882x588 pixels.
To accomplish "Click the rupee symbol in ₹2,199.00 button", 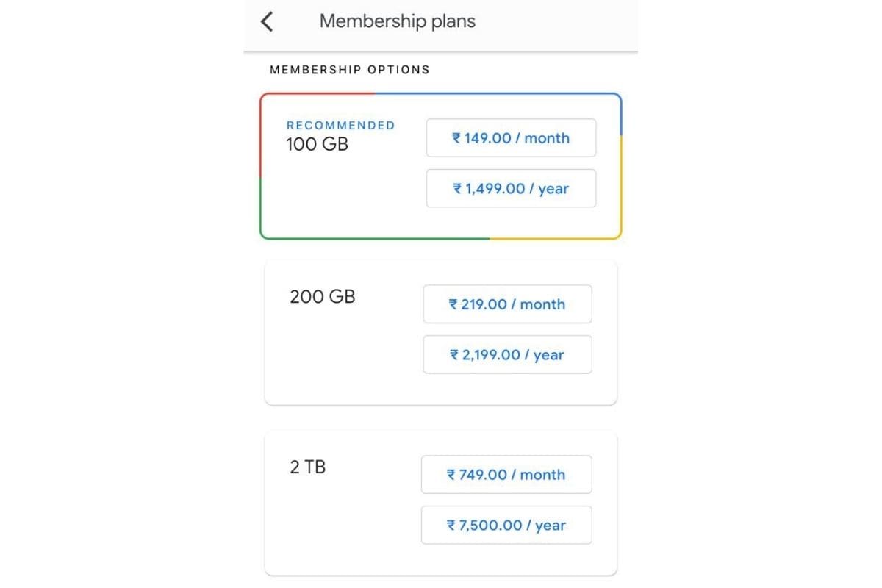I will click(454, 355).
